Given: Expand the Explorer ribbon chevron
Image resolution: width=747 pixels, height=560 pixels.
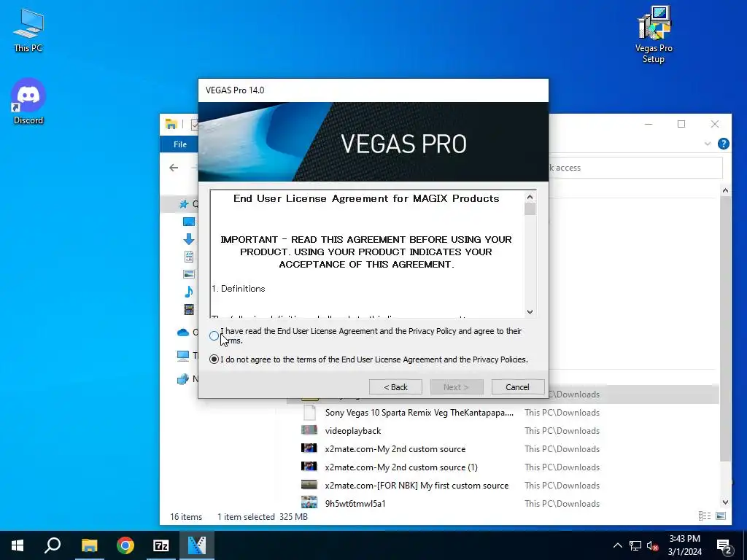Looking at the screenshot, I should (708, 144).
